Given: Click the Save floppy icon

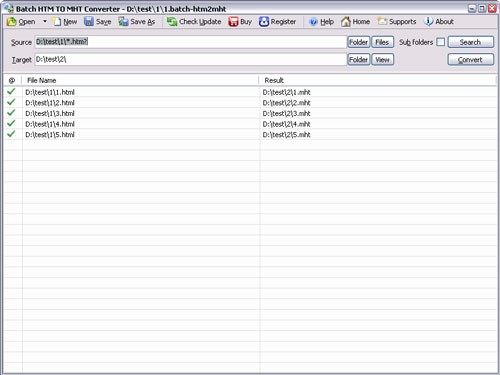Looking at the screenshot, I should [x=89, y=22].
